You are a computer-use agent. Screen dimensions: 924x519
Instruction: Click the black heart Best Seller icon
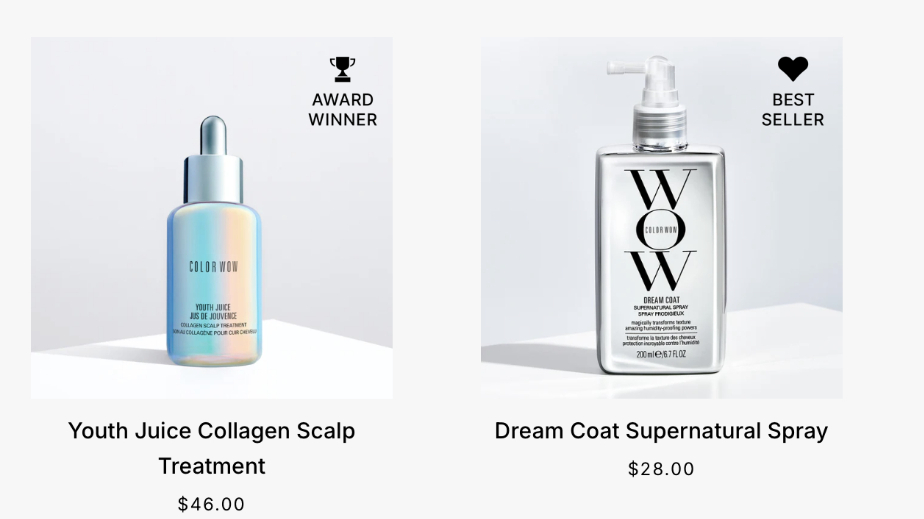point(793,69)
